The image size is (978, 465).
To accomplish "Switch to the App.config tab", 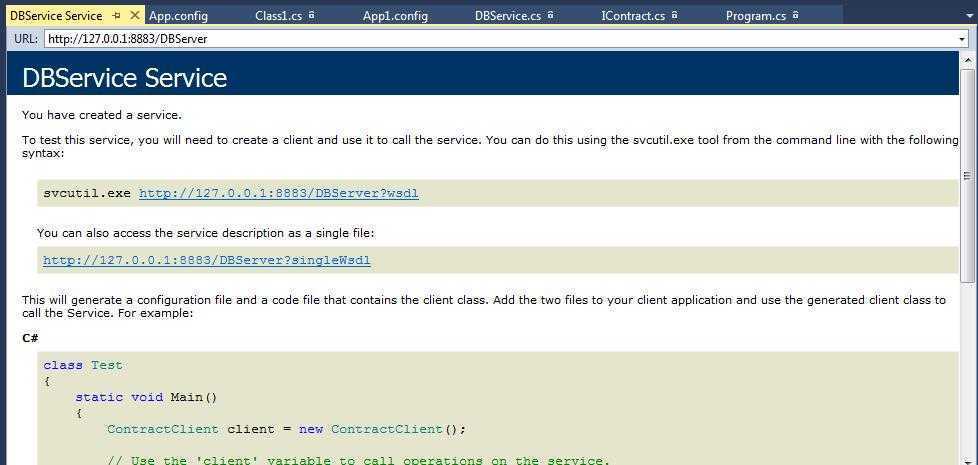I will point(178,16).
